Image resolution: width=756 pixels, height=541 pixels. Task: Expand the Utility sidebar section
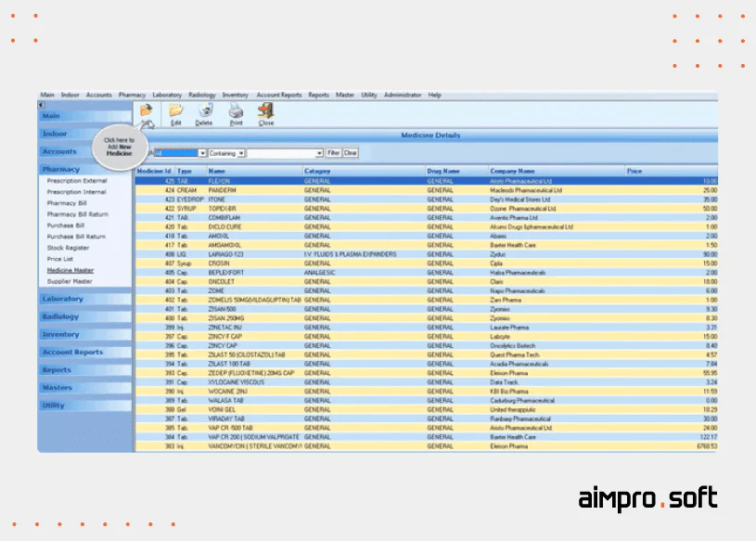(x=84, y=406)
